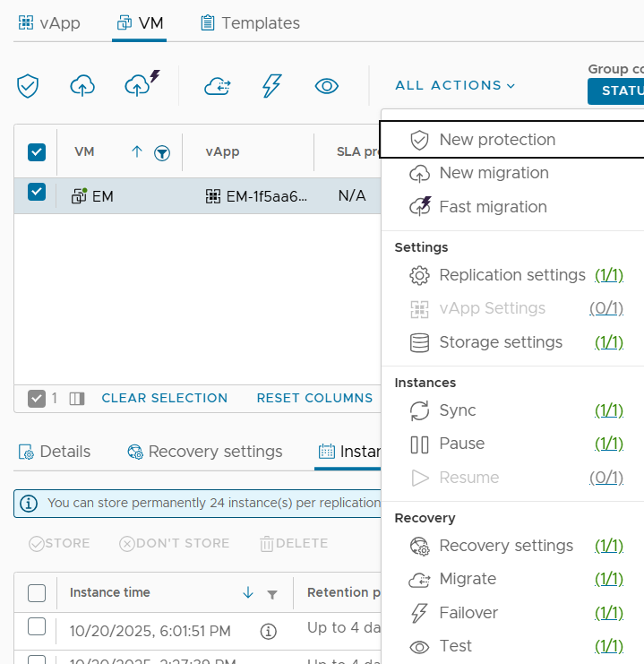Screen dimensions: 644x664
Task: Click the Failover lightning bolt toolbar icon
Action: pos(271,86)
